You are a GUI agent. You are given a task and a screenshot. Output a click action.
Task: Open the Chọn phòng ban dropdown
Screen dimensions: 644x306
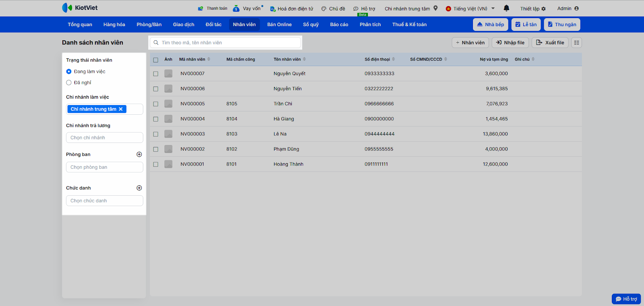click(105, 167)
